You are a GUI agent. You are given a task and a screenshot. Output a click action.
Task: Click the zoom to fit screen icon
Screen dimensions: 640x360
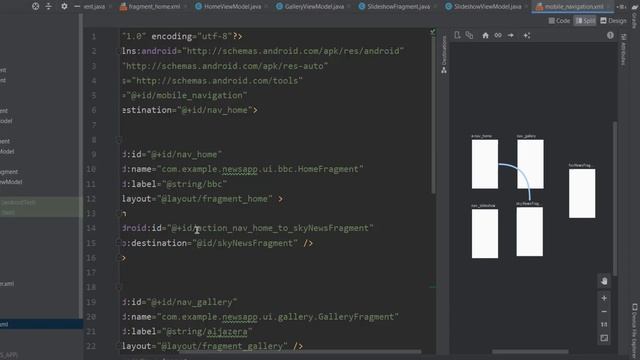coord(604,338)
